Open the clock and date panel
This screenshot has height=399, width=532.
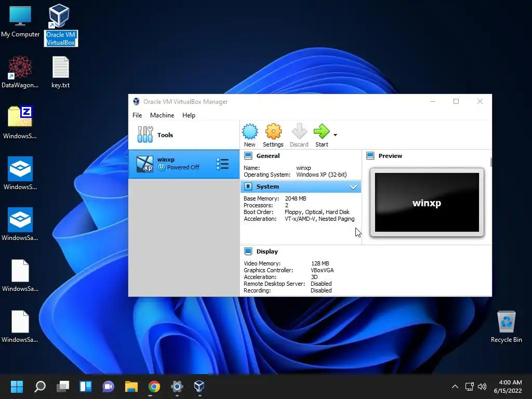(508, 387)
